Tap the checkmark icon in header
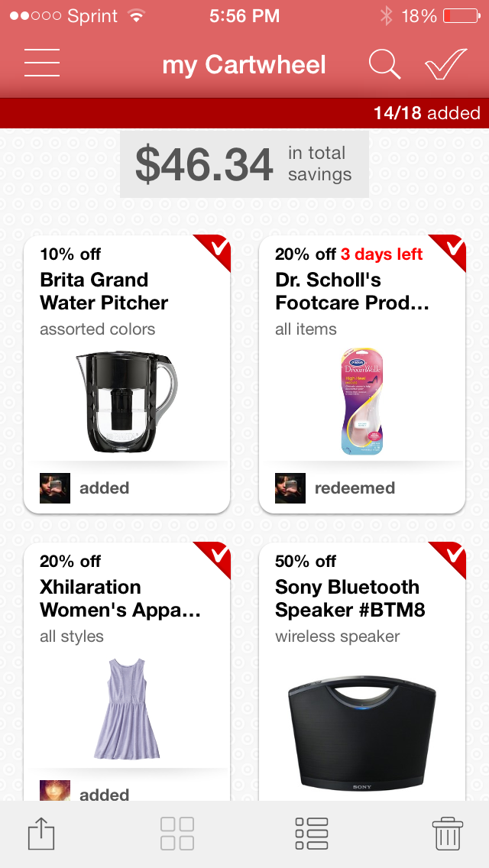 pyautogui.click(x=445, y=64)
